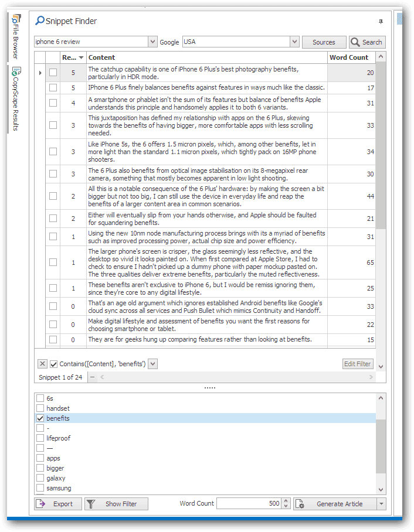Click the horizontal scroll right arrow
Image resolution: width=414 pixels, height=532 pixels.
371,377
